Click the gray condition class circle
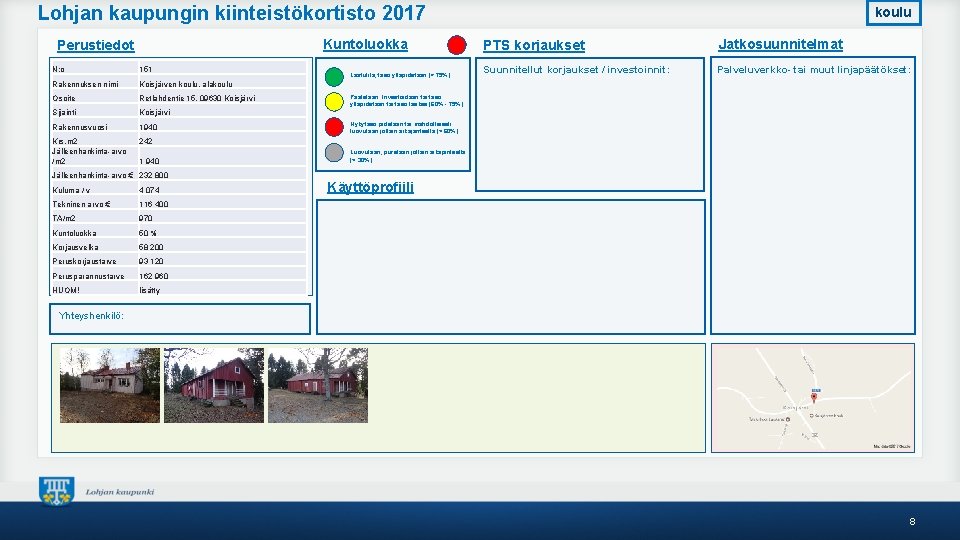The height and width of the screenshot is (540, 960). pos(334,152)
